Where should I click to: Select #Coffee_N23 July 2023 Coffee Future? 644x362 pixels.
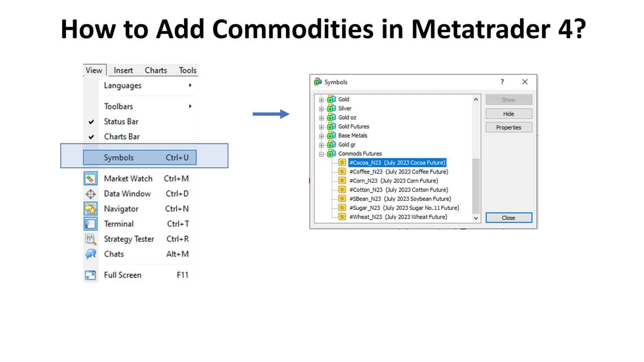(399, 172)
